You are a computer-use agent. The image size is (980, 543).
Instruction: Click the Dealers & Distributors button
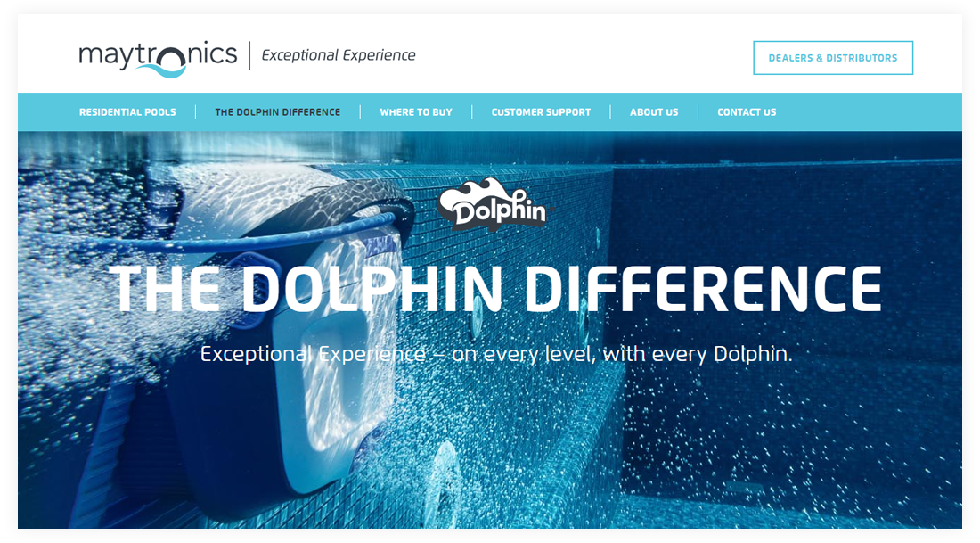[x=832, y=58]
